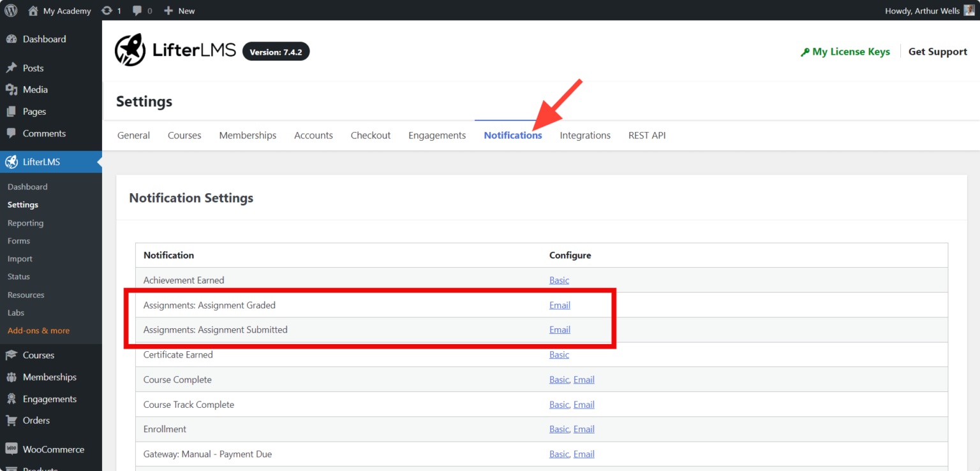Image resolution: width=980 pixels, height=471 pixels.
Task: Click the LifterLMS rocket logo in header
Action: click(x=130, y=50)
